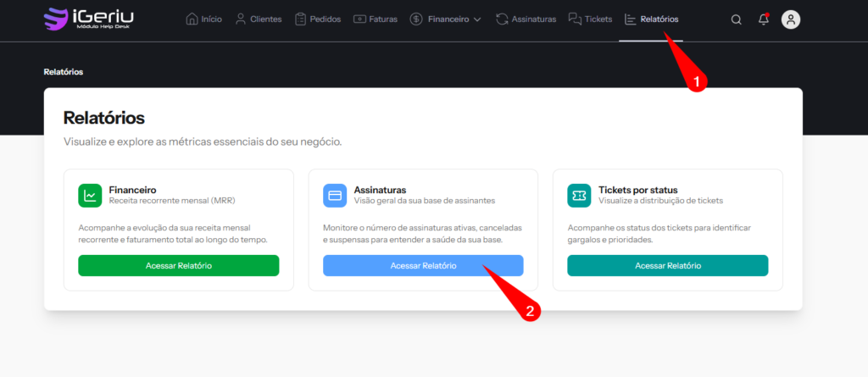Select the Relatórios tab in navbar

[x=651, y=19]
